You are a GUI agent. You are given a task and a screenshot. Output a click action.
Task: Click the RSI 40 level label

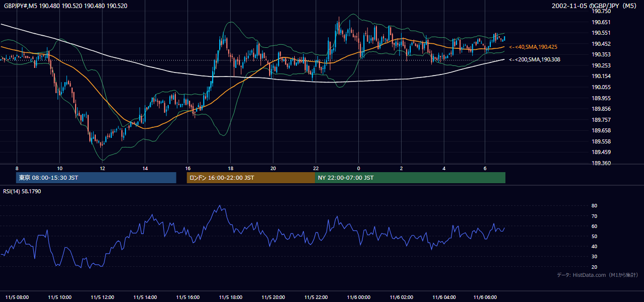click(x=594, y=247)
